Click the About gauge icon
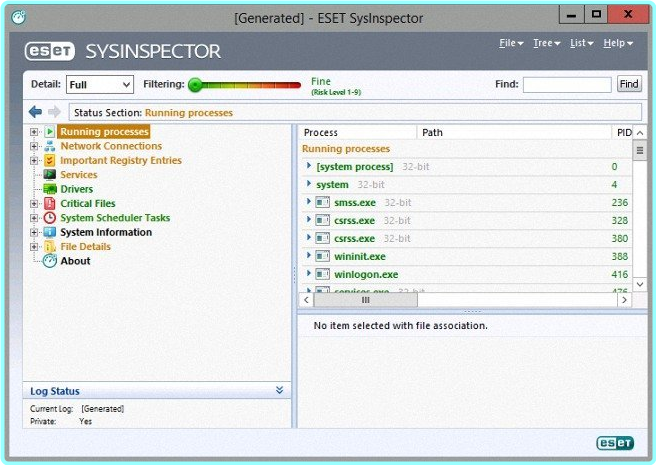This screenshot has width=656, height=465. (49, 261)
